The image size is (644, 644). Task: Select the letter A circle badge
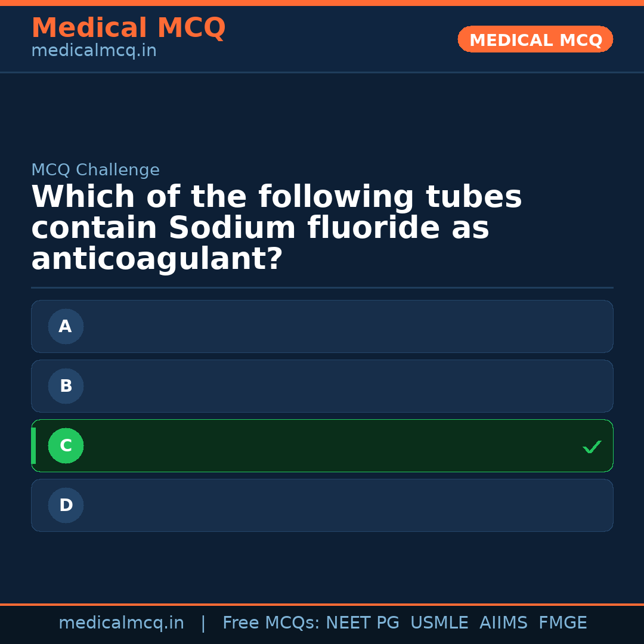pos(66,327)
